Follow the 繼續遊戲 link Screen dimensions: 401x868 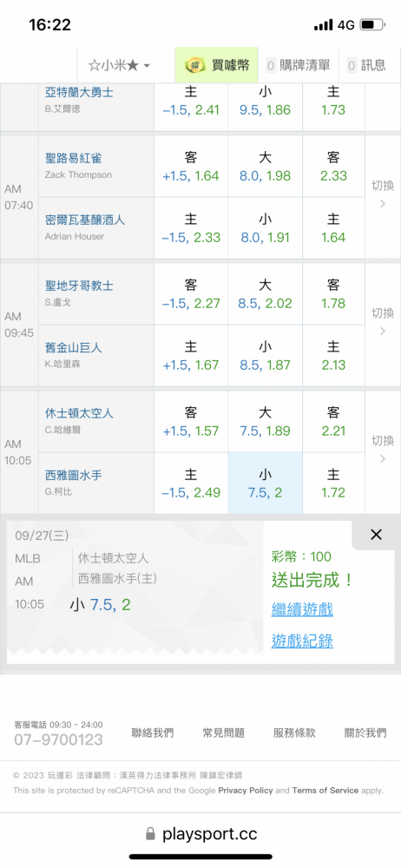coord(302,610)
